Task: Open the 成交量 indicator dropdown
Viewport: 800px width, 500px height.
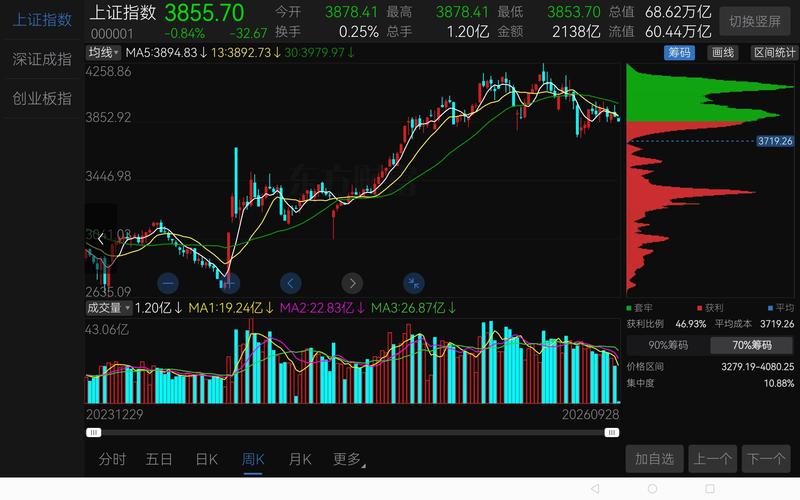Action: coord(109,308)
